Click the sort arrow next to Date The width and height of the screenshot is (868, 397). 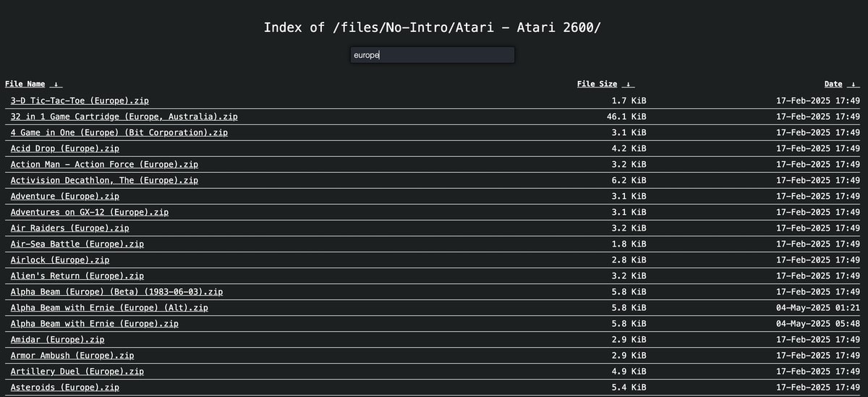point(854,85)
